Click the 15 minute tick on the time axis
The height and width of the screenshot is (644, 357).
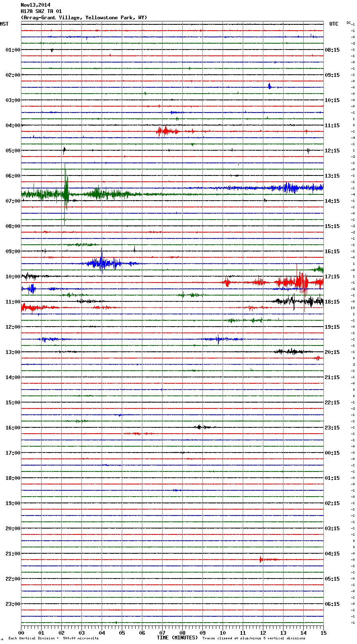323,633
